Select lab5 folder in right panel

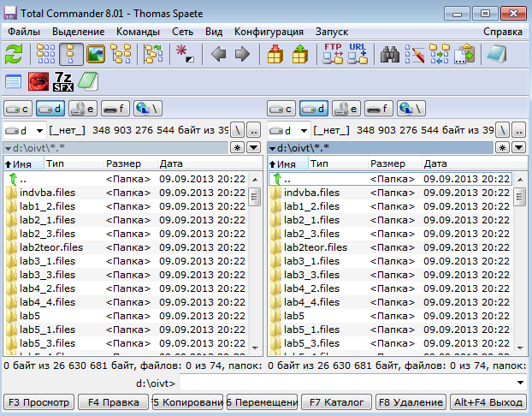point(391,316)
